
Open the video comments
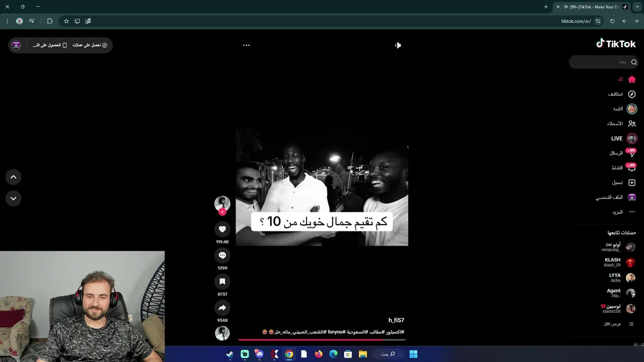click(222, 255)
